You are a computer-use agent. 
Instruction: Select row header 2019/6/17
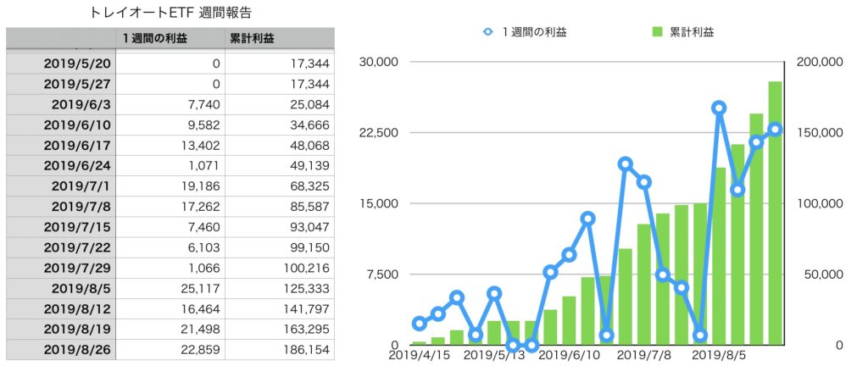click(x=61, y=146)
